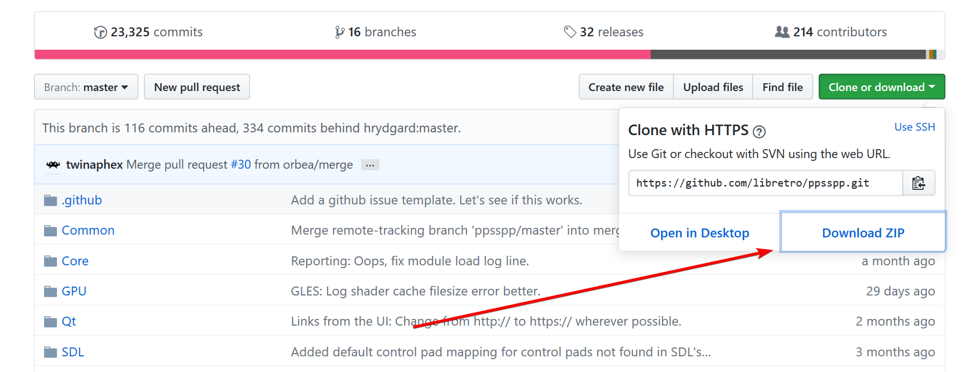980x372 pixels.
Task: Select the HTTPS clone URL field
Action: pos(766,183)
